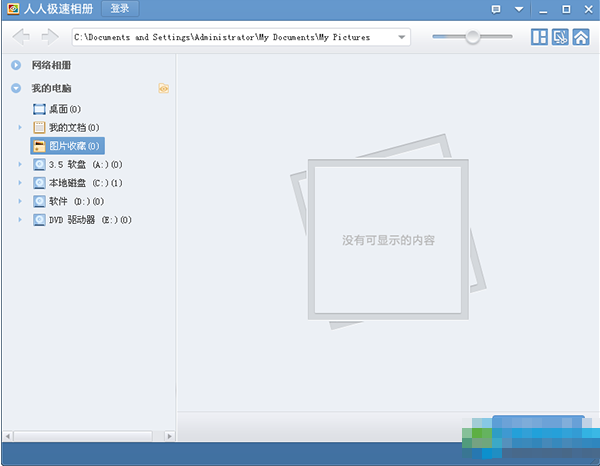Expand the 我的文档 tree node
Screen dimensions: 600x466
(20, 127)
